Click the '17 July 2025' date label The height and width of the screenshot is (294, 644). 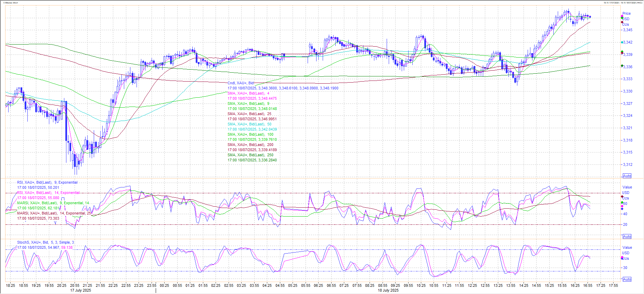coord(81,290)
